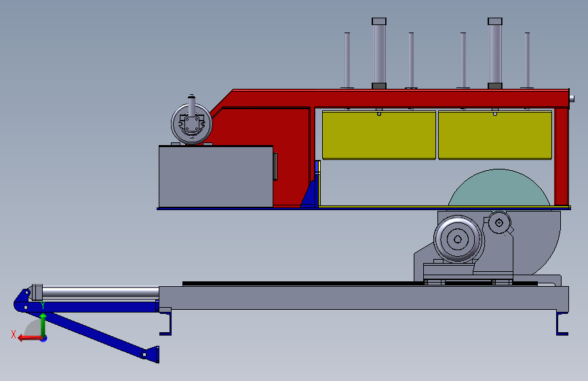Pick the small pulley beside the lower motor
This screenshot has height=381, width=588.
[499, 222]
